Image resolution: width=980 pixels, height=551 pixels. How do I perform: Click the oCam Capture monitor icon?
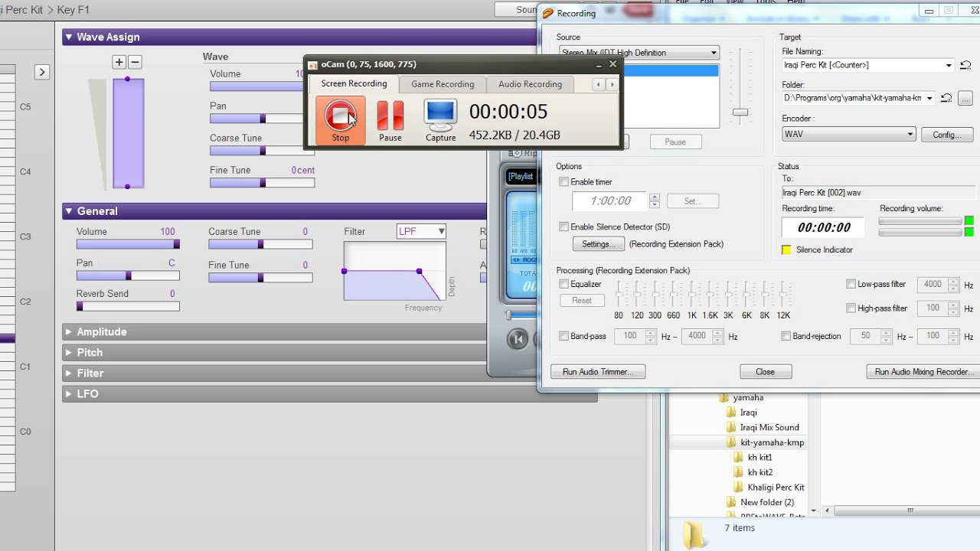coord(440,121)
